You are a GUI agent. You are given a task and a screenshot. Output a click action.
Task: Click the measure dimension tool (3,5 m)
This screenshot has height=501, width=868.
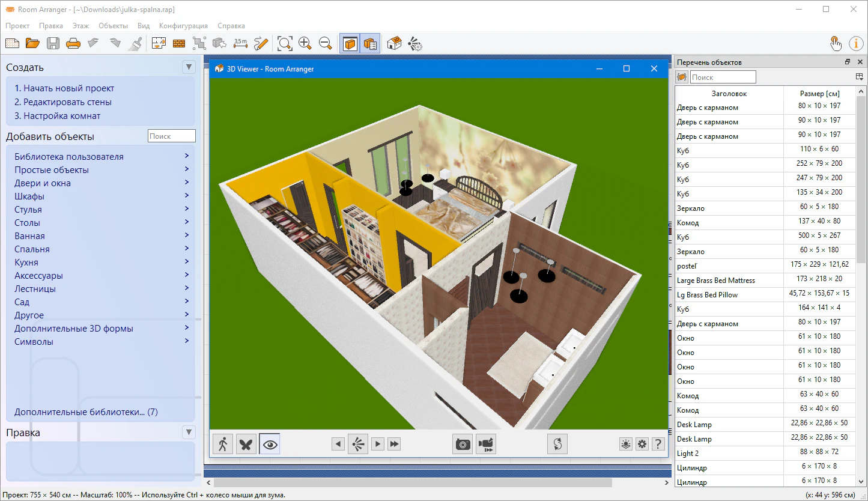click(240, 43)
